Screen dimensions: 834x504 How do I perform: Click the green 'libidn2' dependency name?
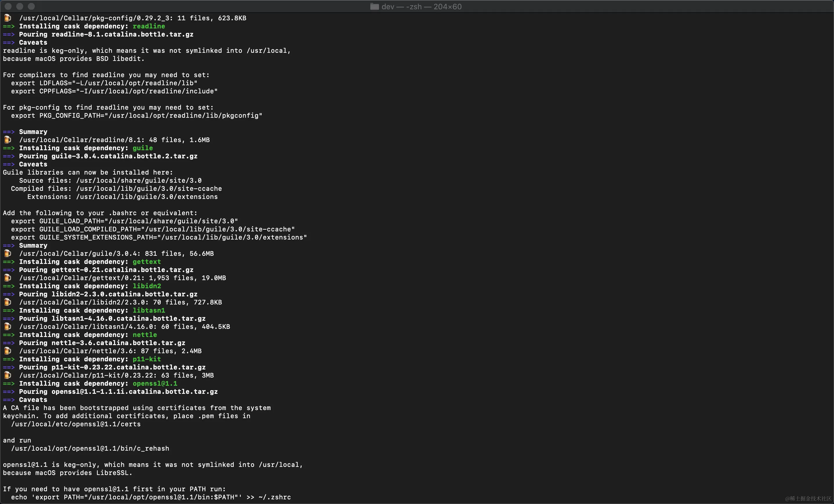pyautogui.click(x=147, y=286)
